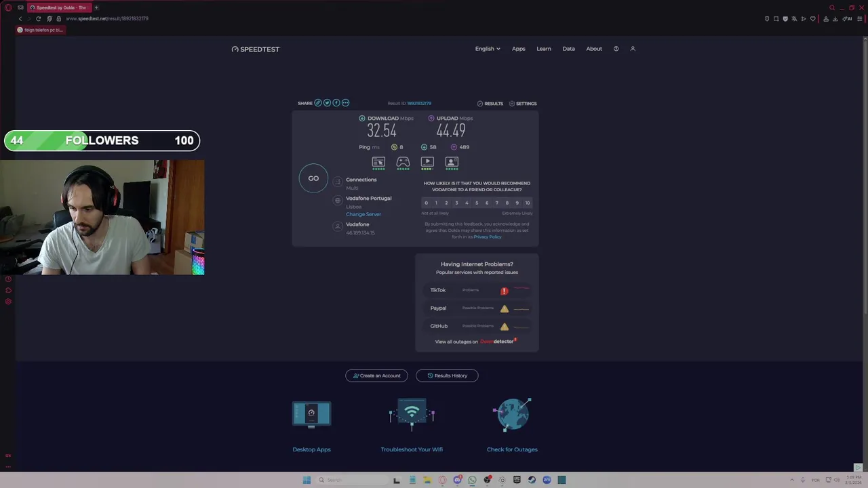Open Results History

tap(447, 375)
